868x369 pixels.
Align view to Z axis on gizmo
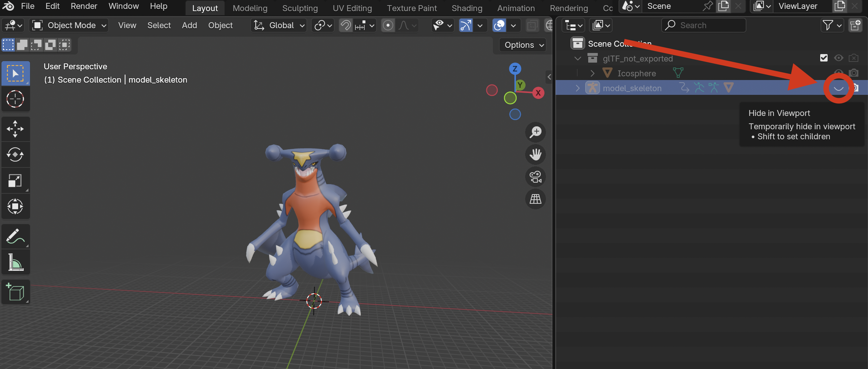[515, 69]
